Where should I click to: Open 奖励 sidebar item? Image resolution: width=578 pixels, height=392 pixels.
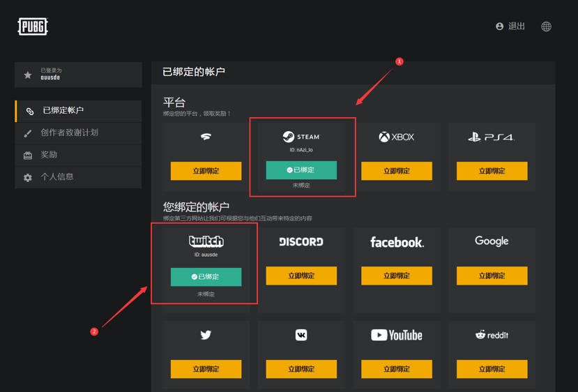[78, 155]
